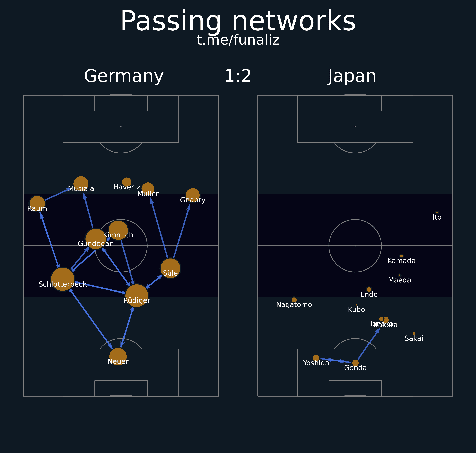
Task: Click the Gnabry player node
Action: (x=193, y=195)
